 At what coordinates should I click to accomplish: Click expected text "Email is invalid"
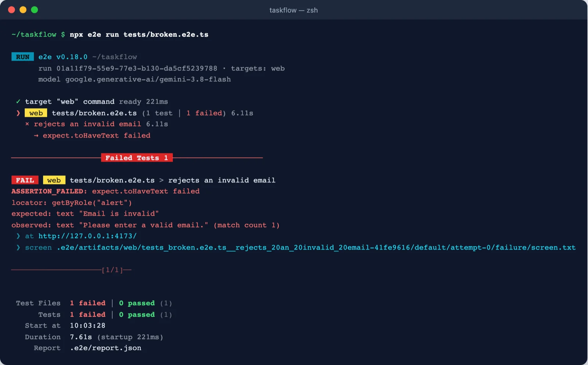(119, 214)
